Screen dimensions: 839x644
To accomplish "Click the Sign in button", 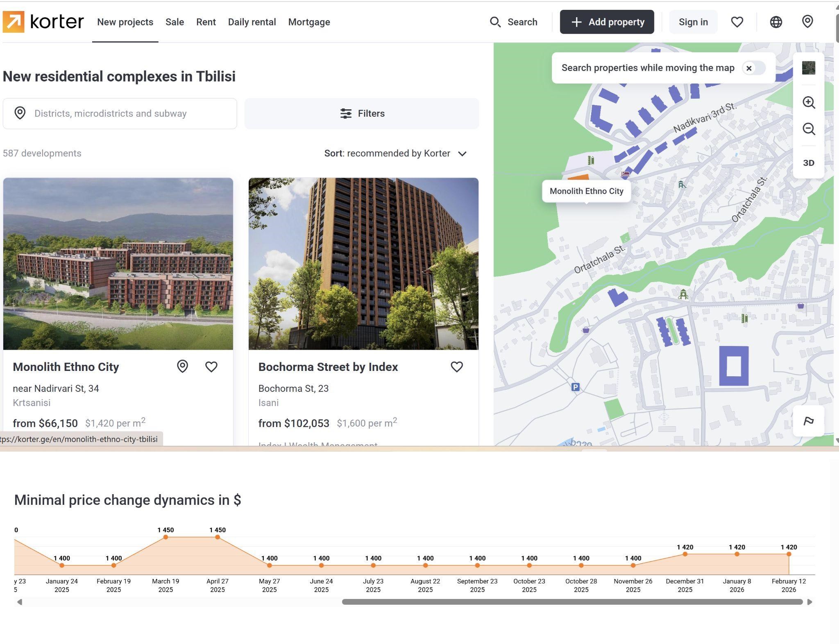I will pyautogui.click(x=693, y=22).
